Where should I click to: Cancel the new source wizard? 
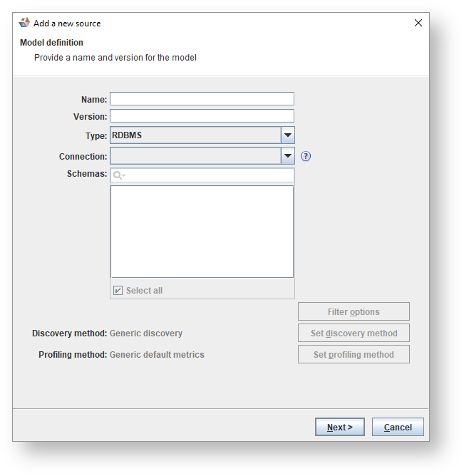click(398, 427)
